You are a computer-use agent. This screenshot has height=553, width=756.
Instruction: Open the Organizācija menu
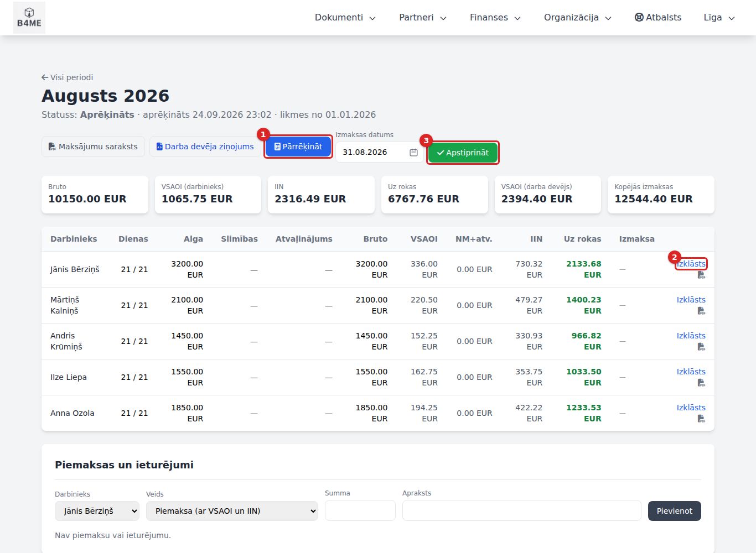click(x=578, y=18)
